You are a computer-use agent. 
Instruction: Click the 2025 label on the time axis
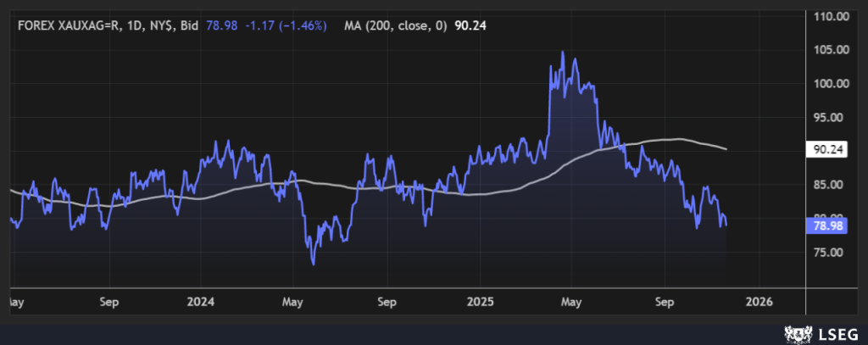[x=479, y=301]
